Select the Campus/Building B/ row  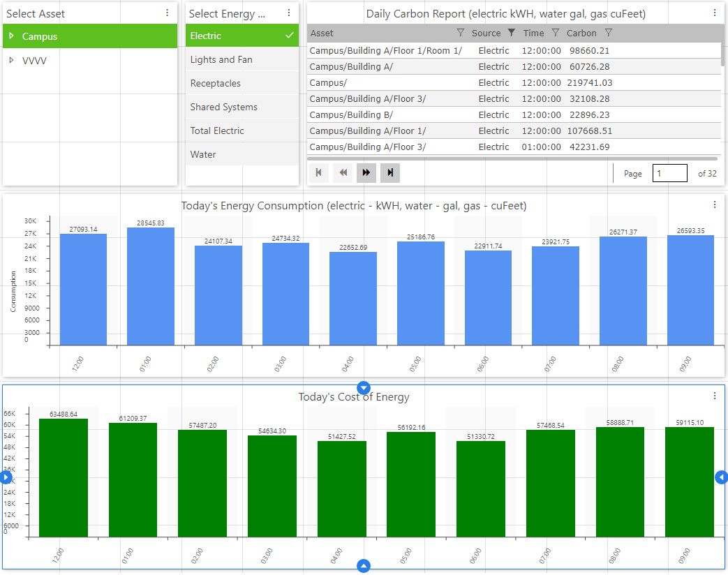(514, 114)
